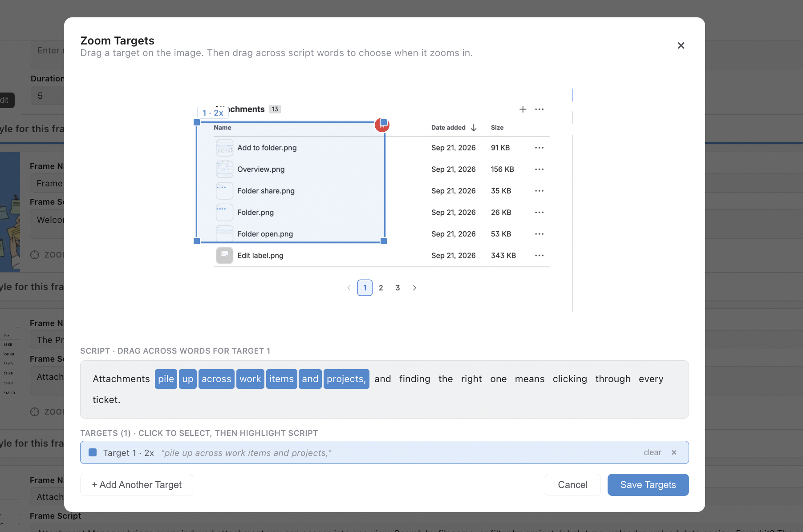Click the plus icon beside Attachments header
The image size is (803, 532).
pos(523,109)
